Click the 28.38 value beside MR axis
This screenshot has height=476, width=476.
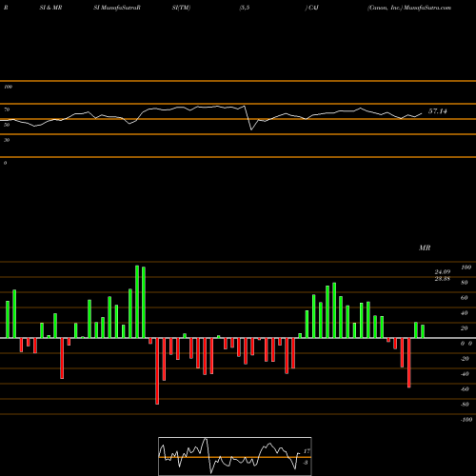(x=443, y=279)
